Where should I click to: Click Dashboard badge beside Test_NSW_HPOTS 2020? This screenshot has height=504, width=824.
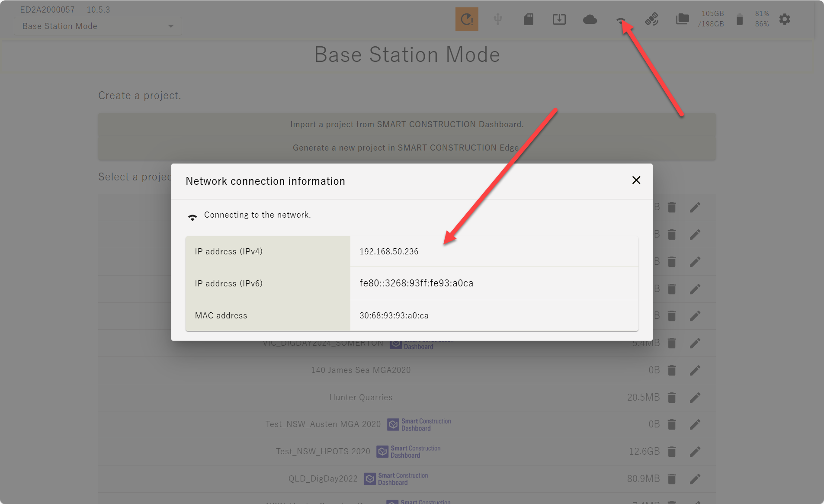pyautogui.click(x=408, y=452)
